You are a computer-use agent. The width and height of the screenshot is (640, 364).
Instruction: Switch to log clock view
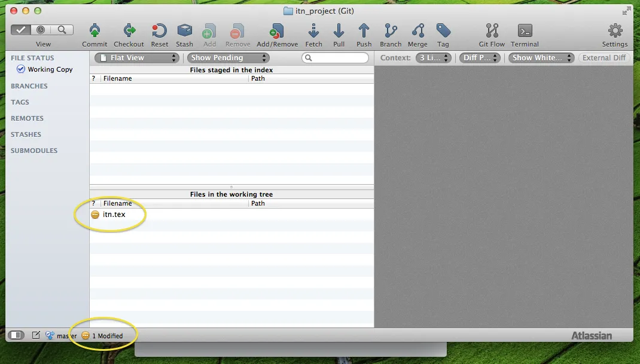pyautogui.click(x=41, y=30)
